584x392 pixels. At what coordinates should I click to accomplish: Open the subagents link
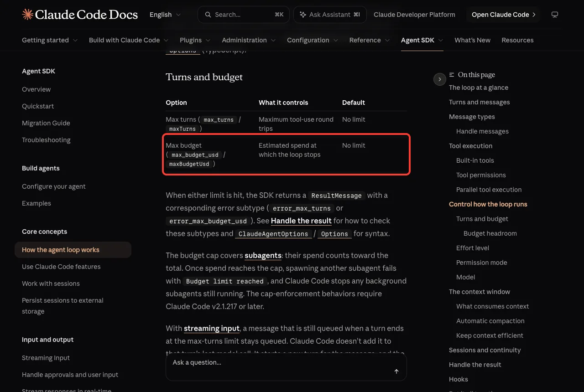(262, 255)
